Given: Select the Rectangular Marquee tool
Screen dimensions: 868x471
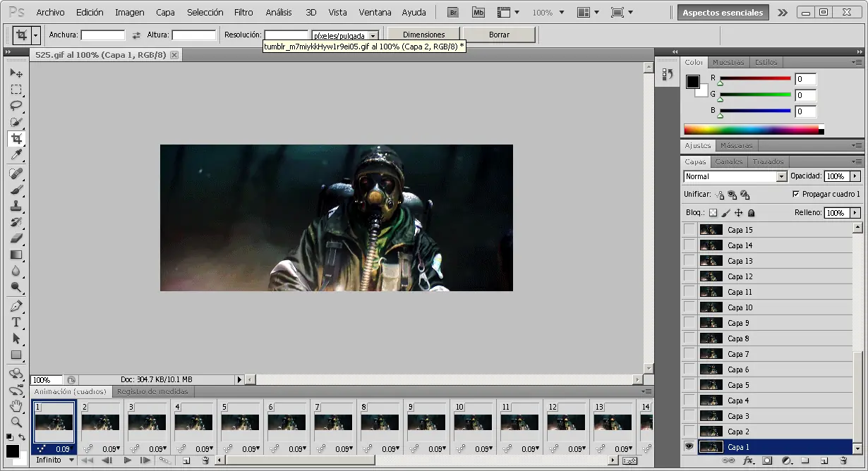Looking at the screenshot, I should (16, 90).
